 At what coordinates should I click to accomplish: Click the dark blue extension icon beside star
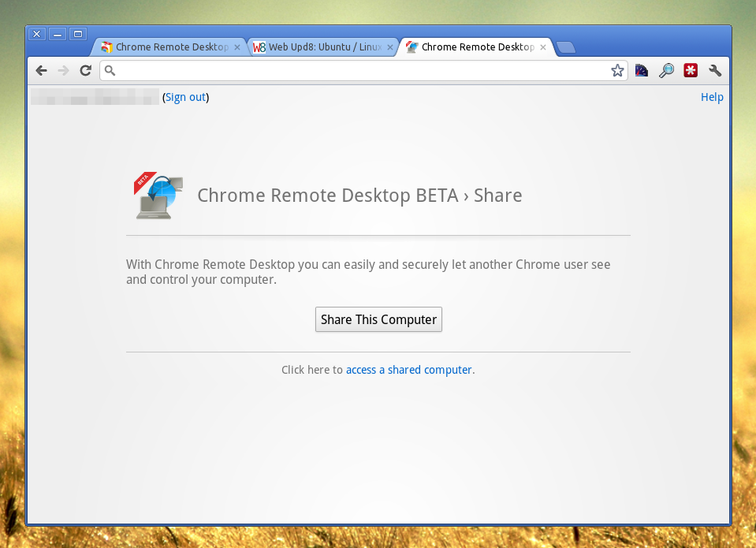pos(642,71)
